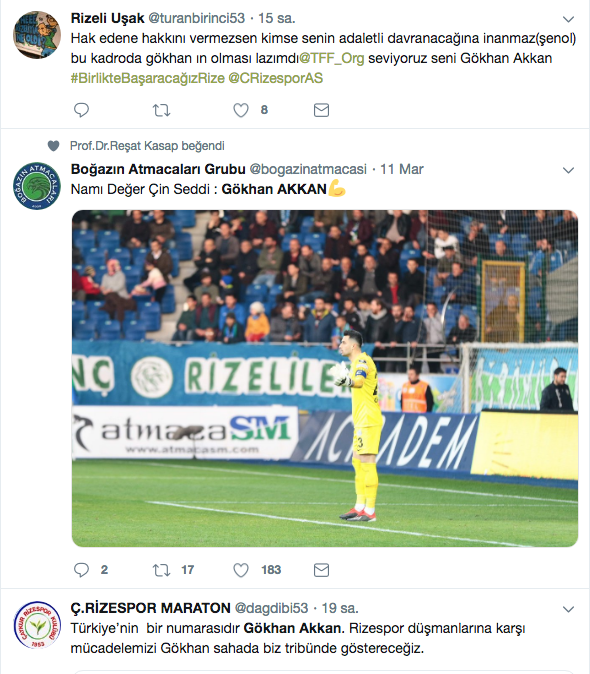590x674 pixels.
Task: Send Rizeli Uşak tweet via direct message
Action: click(x=321, y=110)
